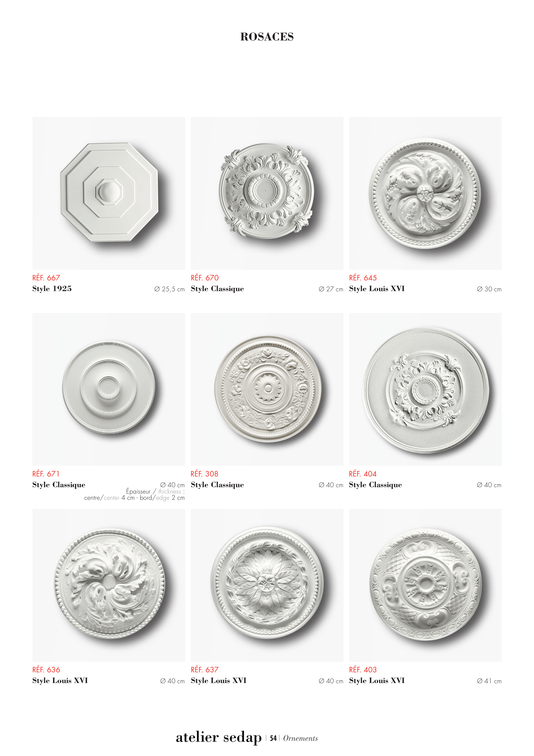The height and width of the screenshot is (756, 534).
Task: Select the RÉF. 645 Louis XVI rosette image
Action: coord(425,193)
